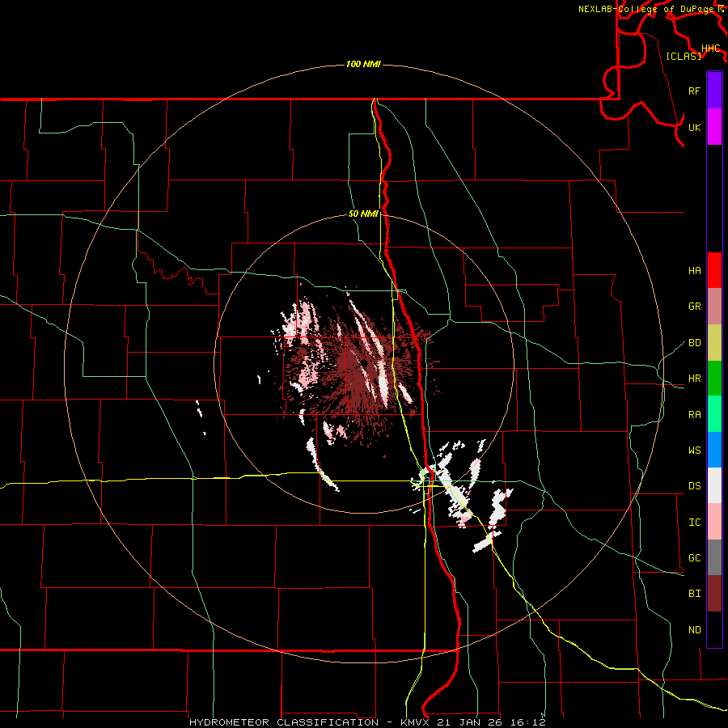
Task: Click the BD legend label
Action: coord(695,343)
